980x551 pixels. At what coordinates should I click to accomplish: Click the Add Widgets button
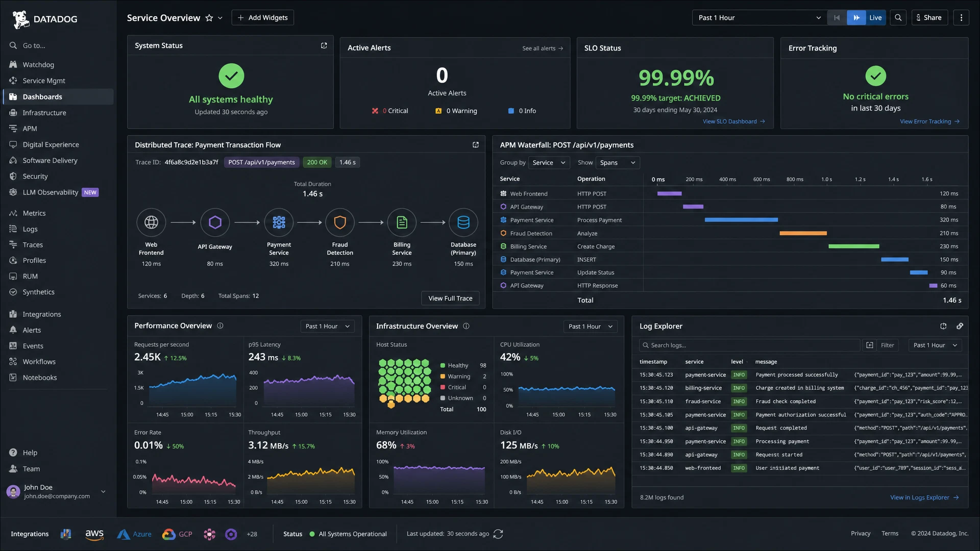click(x=262, y=18)
